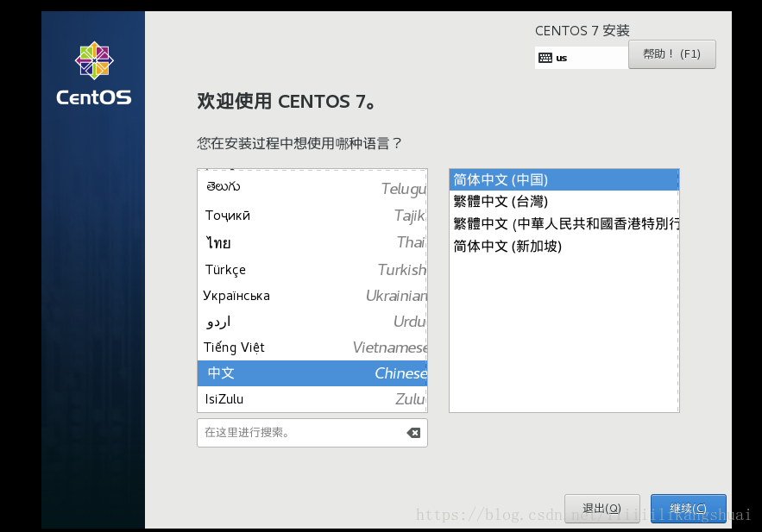Choose 简体中文 (新加坡) locale

click(564, 246)
